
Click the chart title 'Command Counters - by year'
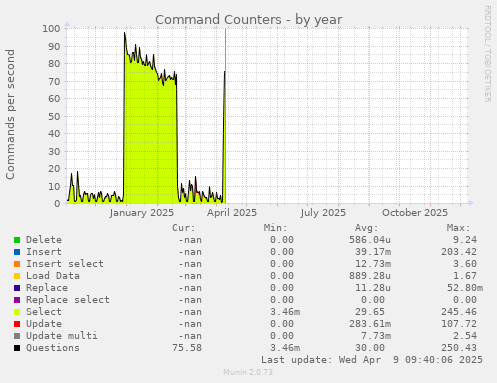pyautogui.click(x=249, y=20)
